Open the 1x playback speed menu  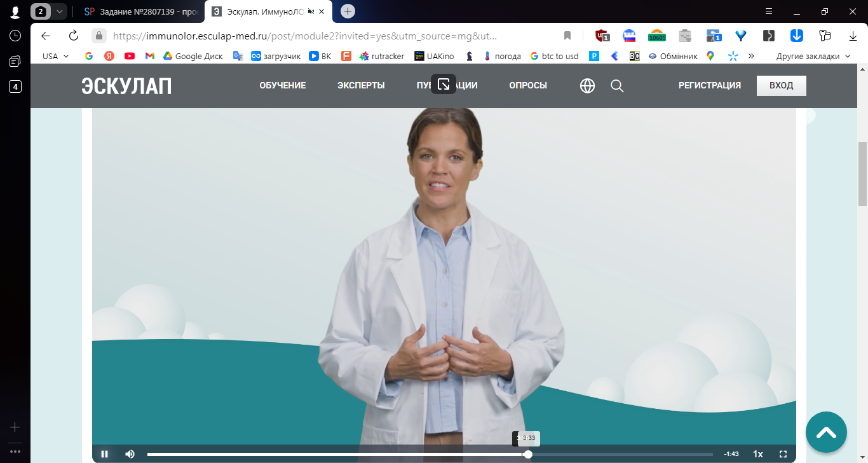pos(758,454)
